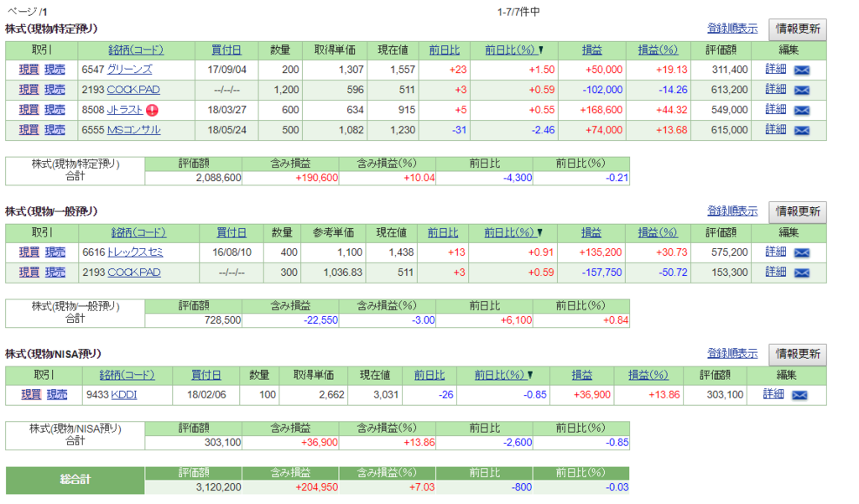Click the envelope icon in グリーンズ row
Screen dimensions: 859x504
pos(801,70)
